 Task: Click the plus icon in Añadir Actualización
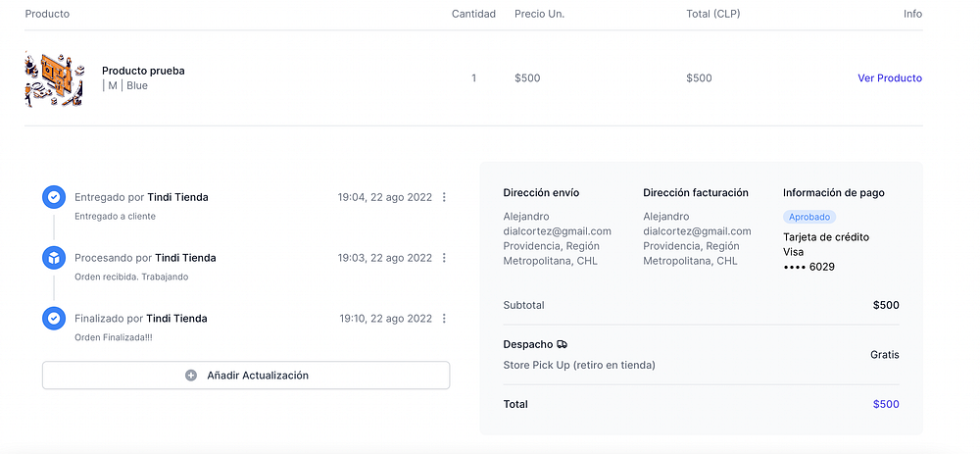point(191,376)
